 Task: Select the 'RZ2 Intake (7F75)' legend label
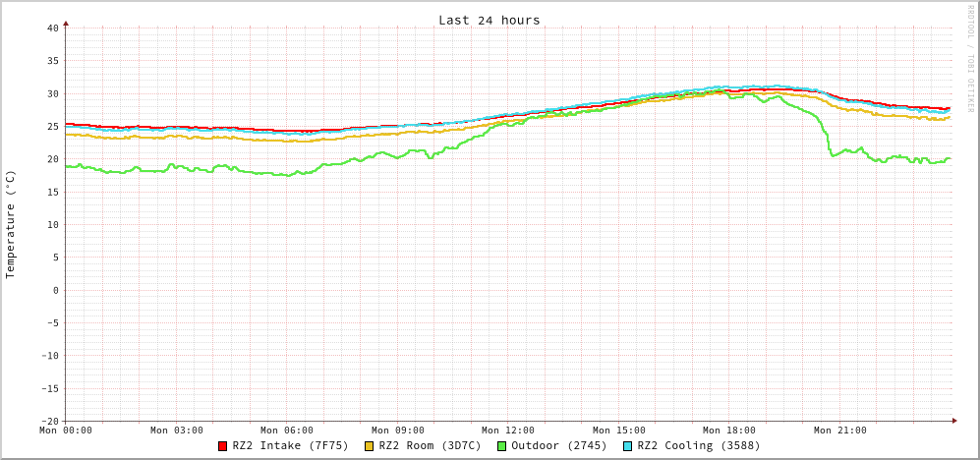pyautogui.click(x=290, y=446)
